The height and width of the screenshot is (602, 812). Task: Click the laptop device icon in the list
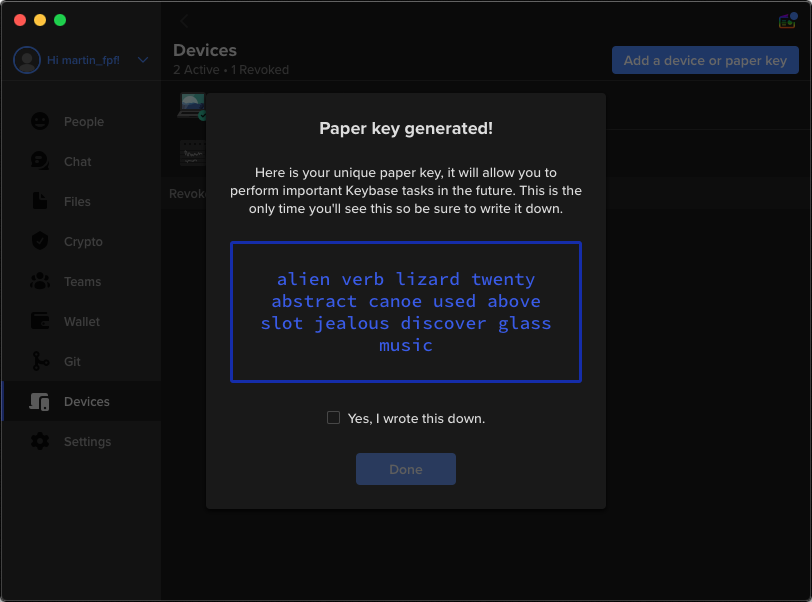[x=192, y=106]
